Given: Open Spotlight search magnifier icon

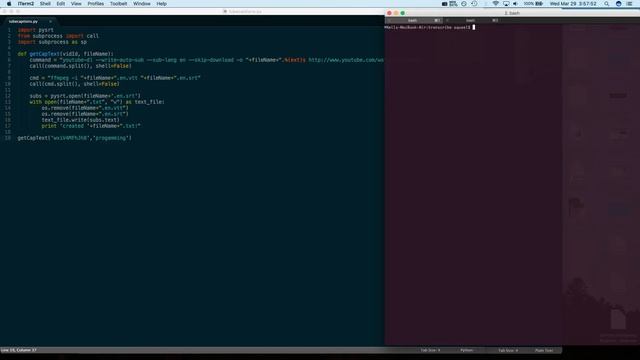Looking at the screenshot, I should click(607, 4).
